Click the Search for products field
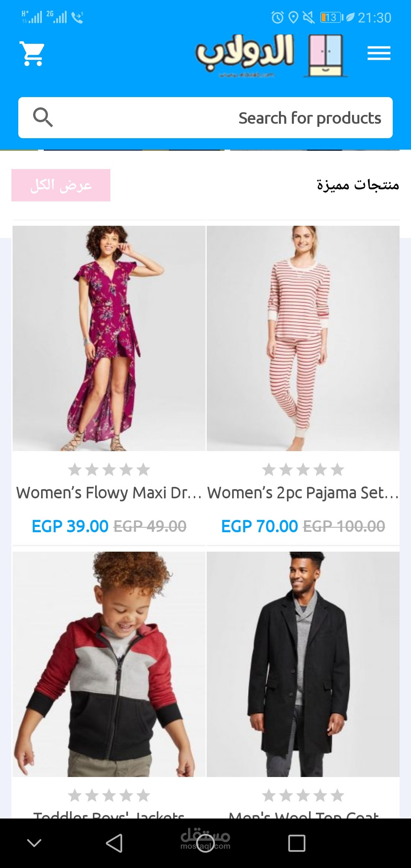 (205, 118)
